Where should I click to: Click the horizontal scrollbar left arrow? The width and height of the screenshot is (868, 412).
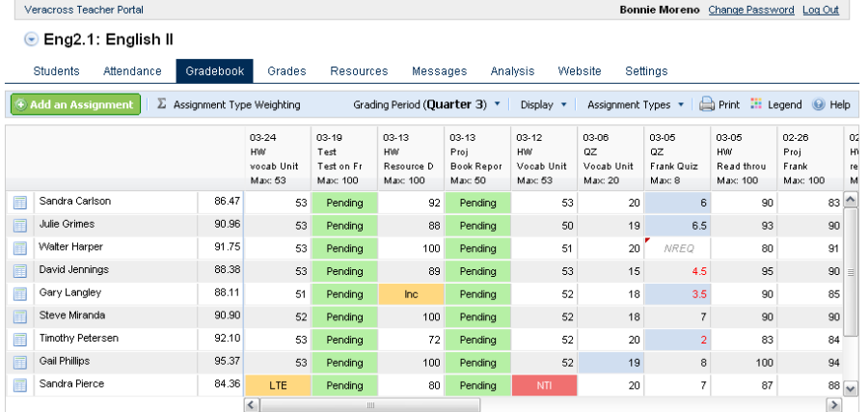(252, 405)
